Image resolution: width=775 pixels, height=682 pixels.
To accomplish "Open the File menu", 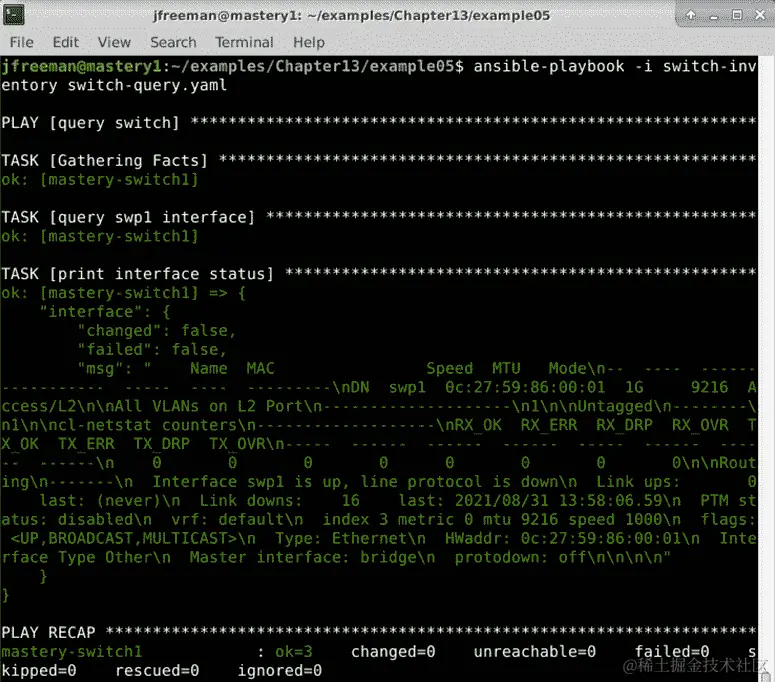I will tap(21, 43).
